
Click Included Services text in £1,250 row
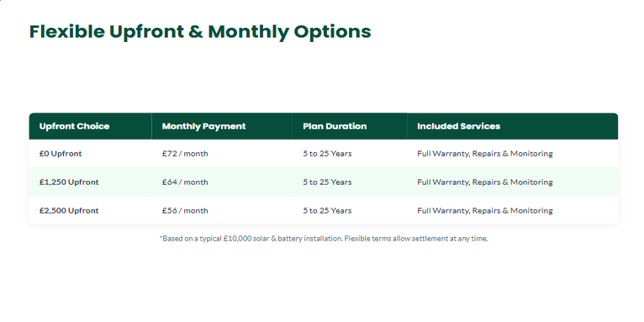pos(485,182)
